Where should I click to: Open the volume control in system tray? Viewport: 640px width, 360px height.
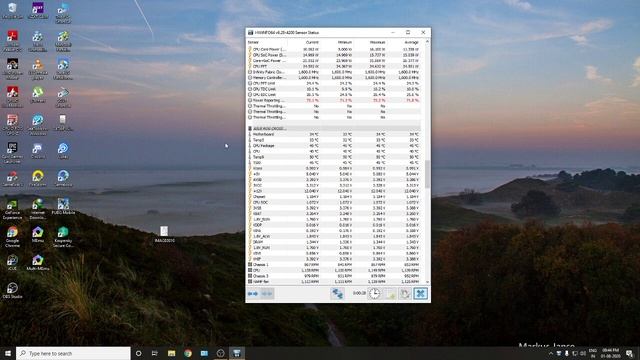click(583, 353)
